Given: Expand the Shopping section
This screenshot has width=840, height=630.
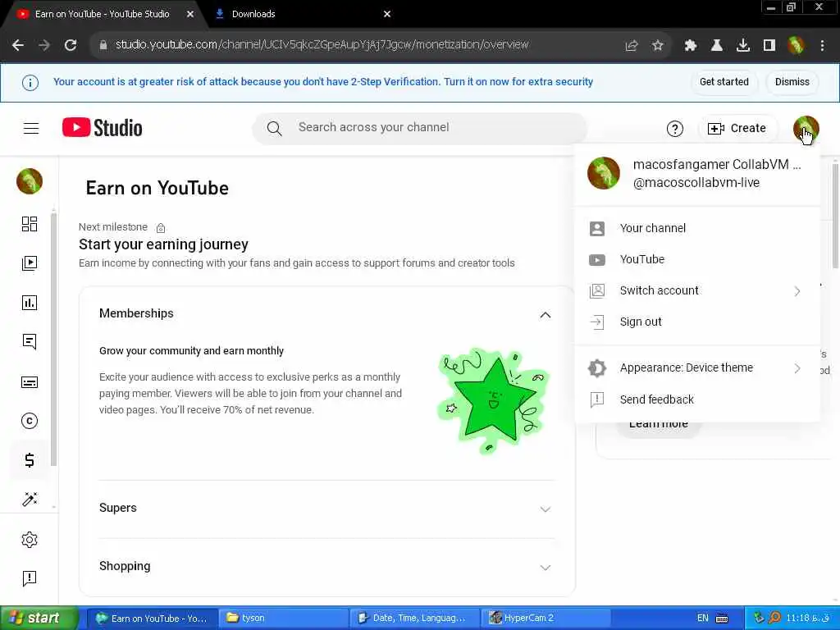Looking at the screenshot, I should click(x=545, y=568).
